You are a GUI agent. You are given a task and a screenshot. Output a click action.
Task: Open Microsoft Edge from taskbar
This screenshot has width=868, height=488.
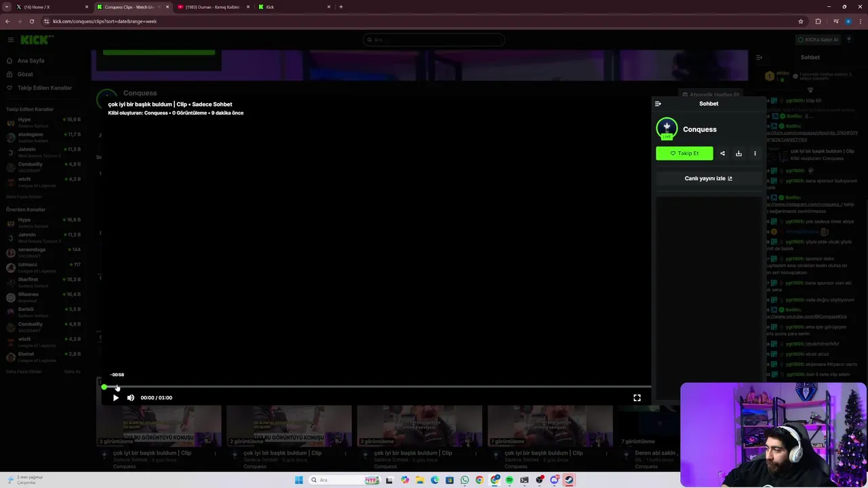tap(435, 480)
